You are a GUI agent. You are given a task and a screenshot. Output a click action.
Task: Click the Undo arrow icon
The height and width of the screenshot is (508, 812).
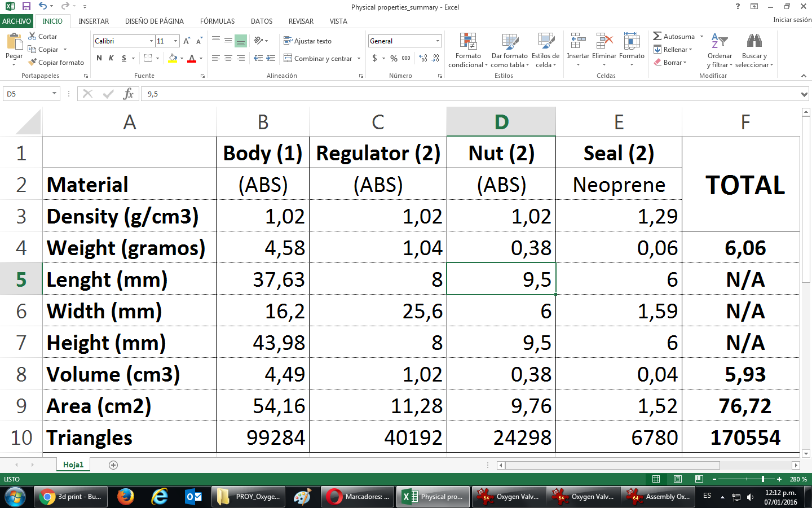pos(43,6)
